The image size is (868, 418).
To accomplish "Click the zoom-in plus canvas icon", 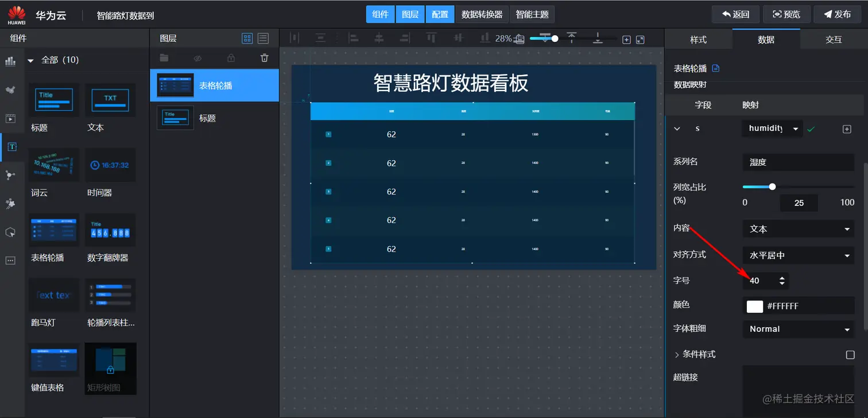I will pos(626,40).
